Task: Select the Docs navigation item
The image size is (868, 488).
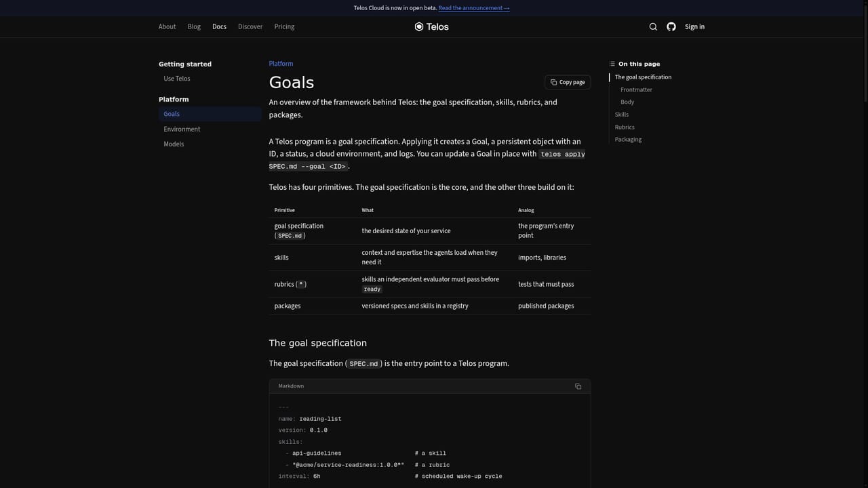Action: coord(219,26)
